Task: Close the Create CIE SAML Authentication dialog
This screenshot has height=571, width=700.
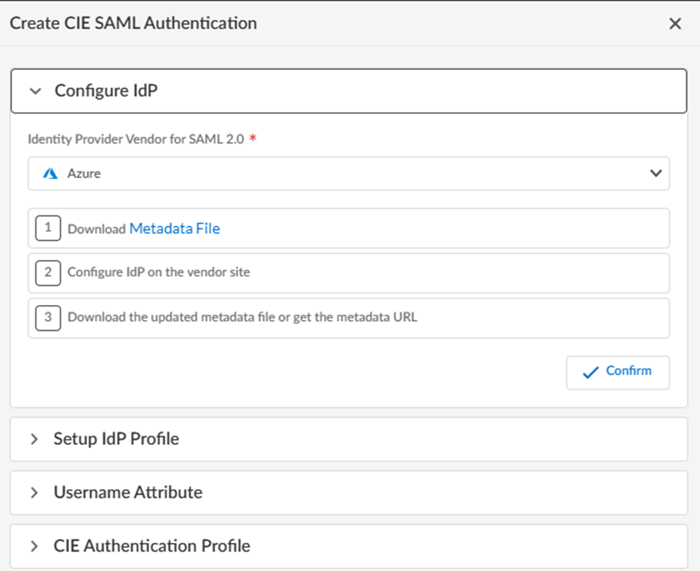Action: click(675, 24)
